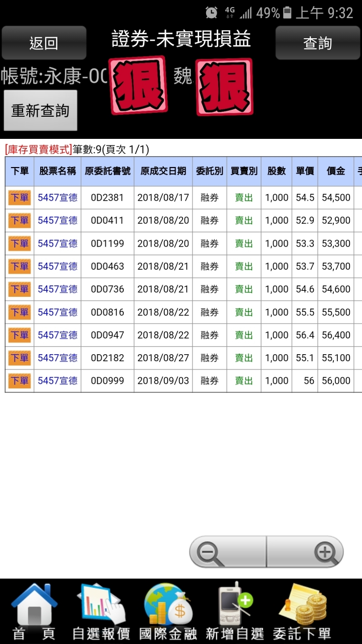Open 5457宣德 link in row 0D2182
362x644 pixels.
tap(58, 358)
